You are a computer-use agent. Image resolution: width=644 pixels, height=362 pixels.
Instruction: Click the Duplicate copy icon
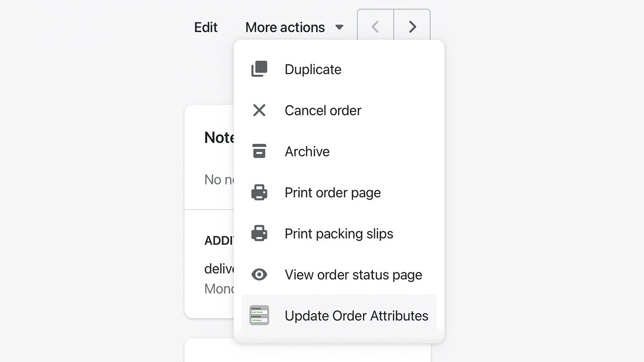coord(259,69)
